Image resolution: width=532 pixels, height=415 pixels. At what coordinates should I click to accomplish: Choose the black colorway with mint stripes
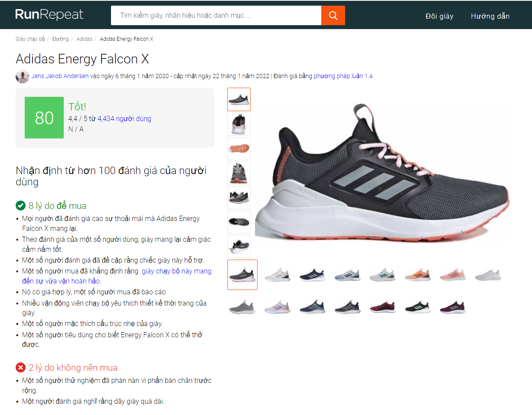418,307
